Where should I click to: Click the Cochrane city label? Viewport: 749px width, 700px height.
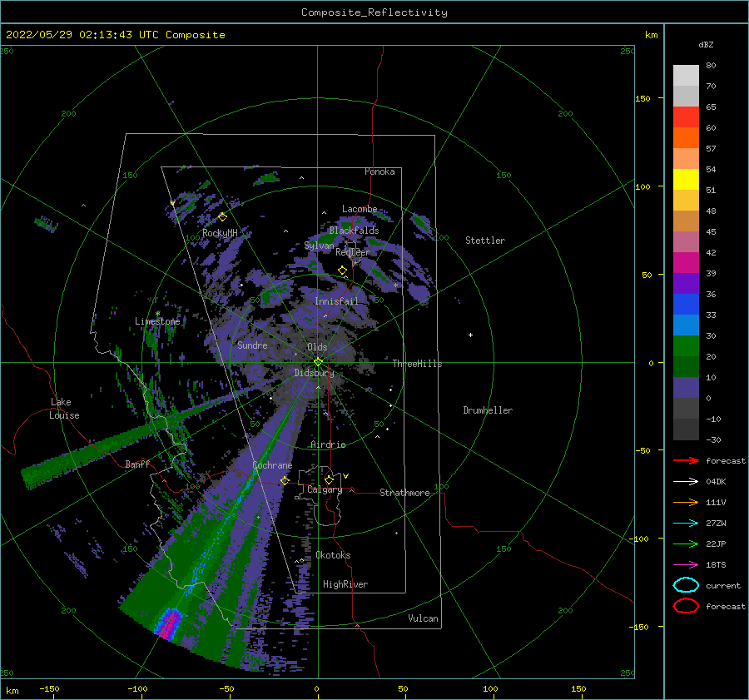click(272, 465)
